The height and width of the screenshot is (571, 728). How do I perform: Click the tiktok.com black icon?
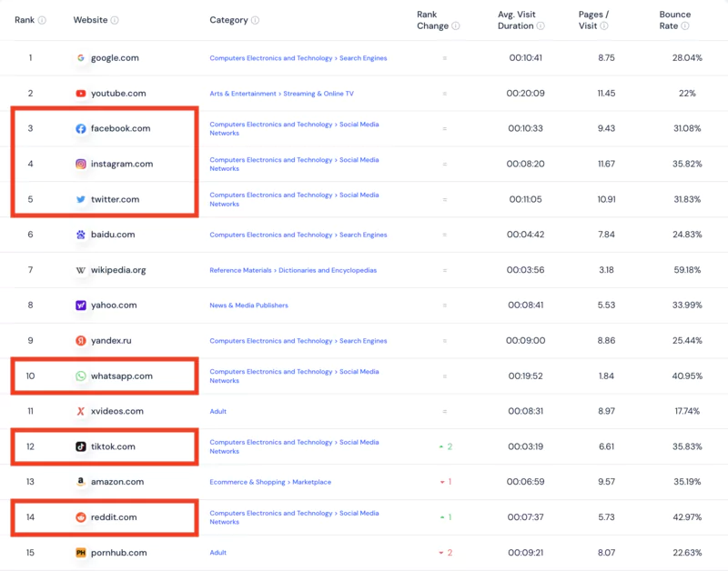81,446
